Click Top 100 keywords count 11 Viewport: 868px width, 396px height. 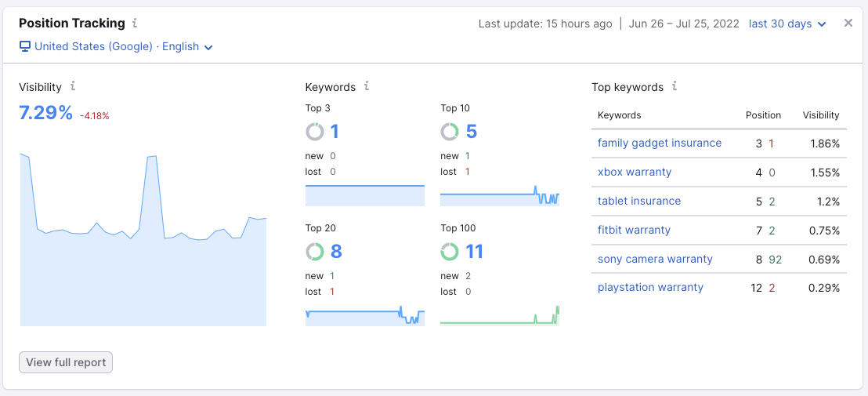475,252
